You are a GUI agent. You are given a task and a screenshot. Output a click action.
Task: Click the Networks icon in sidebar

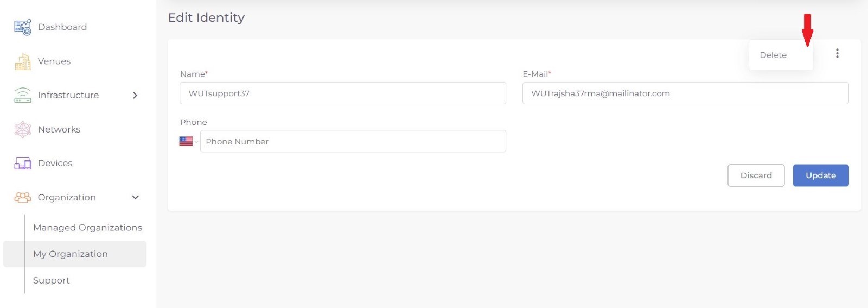23,129
